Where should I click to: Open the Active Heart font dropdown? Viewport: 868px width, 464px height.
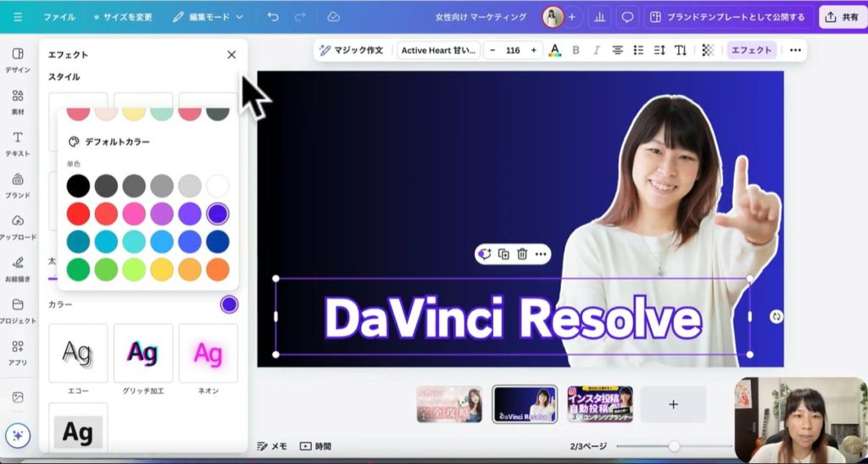[x=439, y=50]
